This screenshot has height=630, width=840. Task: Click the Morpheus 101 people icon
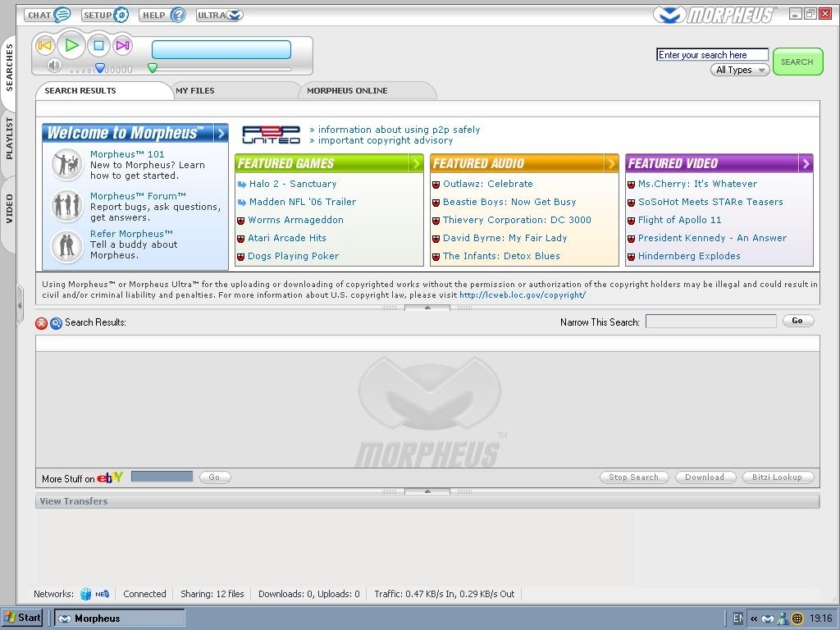(67, 164)
